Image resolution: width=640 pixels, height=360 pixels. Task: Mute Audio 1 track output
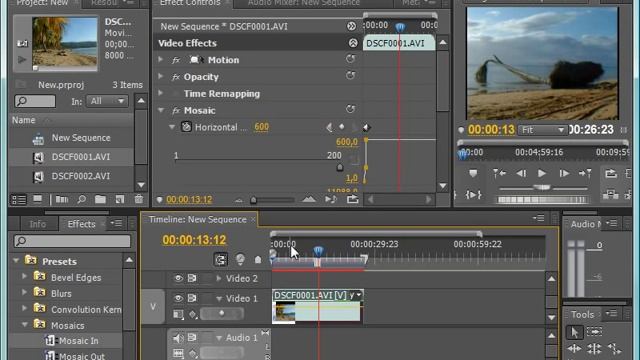point(178,338)
